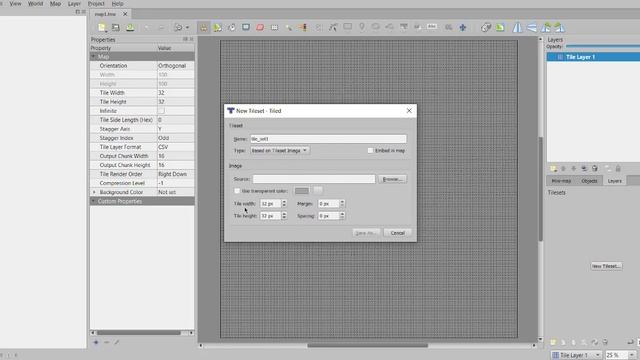The height and width of the screenshot is (360, 640).
Task: Click the Flip Horizontally toolbar icon
Action: [x=517, y=27]
